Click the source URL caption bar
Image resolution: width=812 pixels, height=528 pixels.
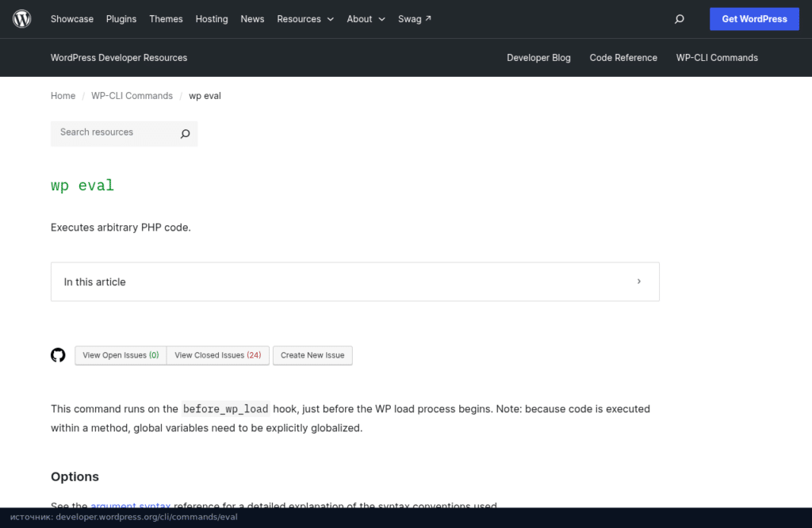[406, 517]
